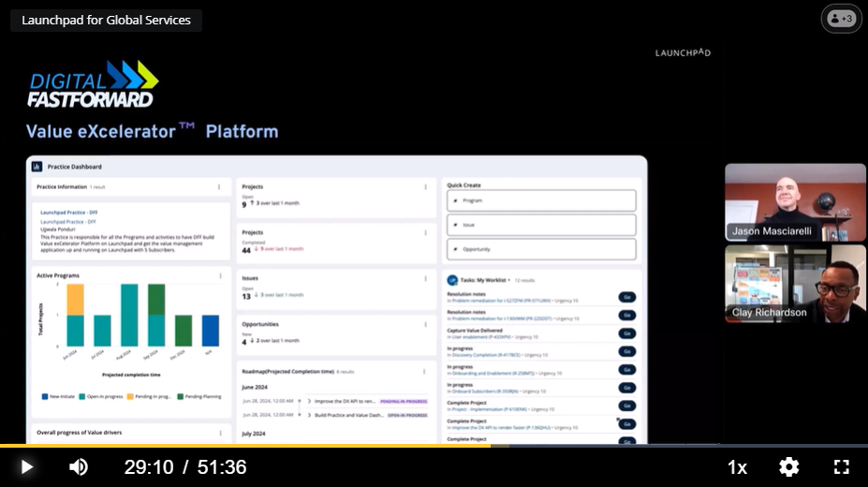Open the Issues card kebab menu

coord(425,279)
